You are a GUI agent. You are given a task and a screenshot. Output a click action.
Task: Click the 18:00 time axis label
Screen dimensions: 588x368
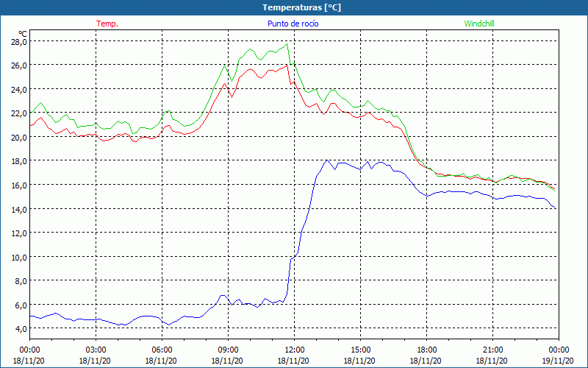pyautogui.click(x=426, y=350)
